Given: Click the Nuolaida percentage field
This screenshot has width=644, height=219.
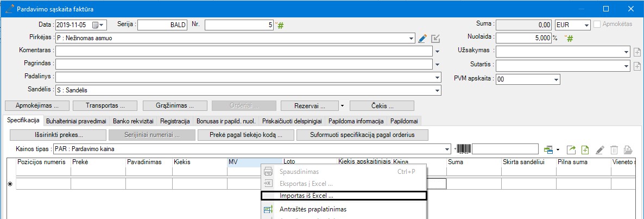Looking at the screenshot, I should tap(523, 38).
